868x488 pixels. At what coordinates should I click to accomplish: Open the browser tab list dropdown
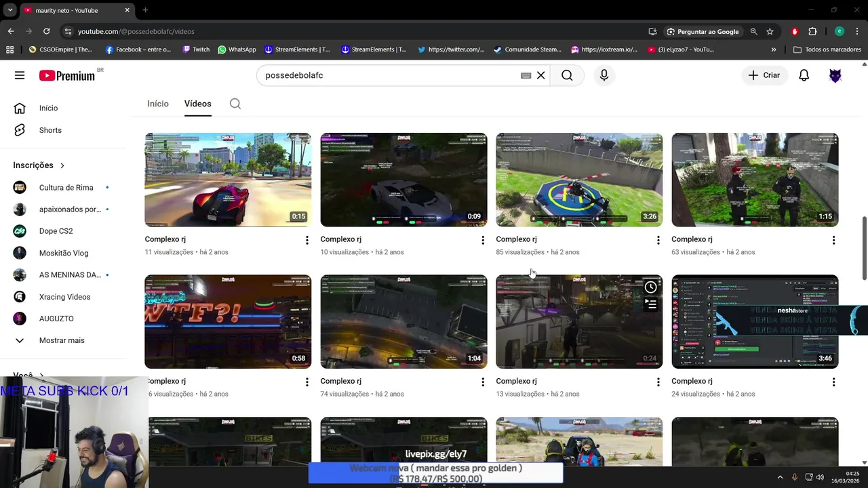9,10
